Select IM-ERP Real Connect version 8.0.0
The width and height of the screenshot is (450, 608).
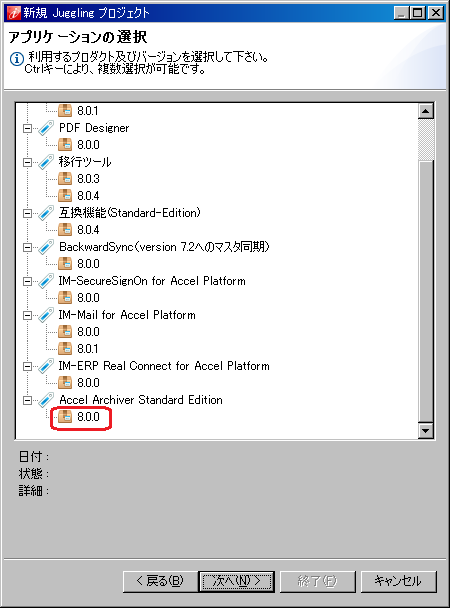pyautogui.click(x=88, y=383)
